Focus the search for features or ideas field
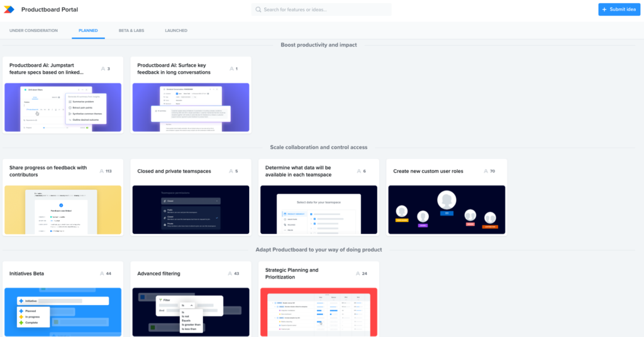 click(321, 9)
